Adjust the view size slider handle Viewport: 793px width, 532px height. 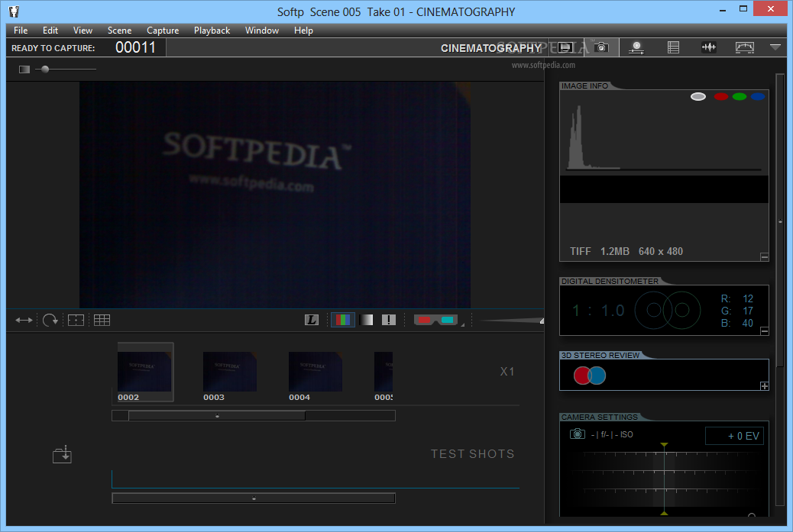[x=45, y=69]
